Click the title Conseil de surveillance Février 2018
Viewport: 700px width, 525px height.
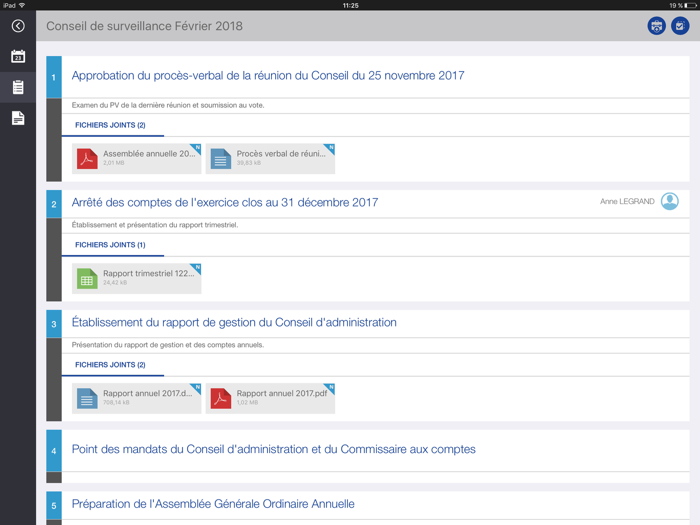(x=145, y=26)
